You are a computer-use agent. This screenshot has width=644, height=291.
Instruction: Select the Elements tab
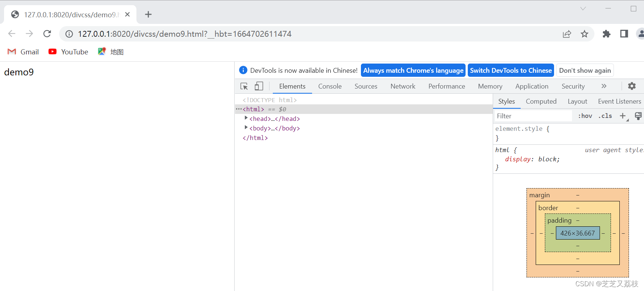[x=292, y=86]
